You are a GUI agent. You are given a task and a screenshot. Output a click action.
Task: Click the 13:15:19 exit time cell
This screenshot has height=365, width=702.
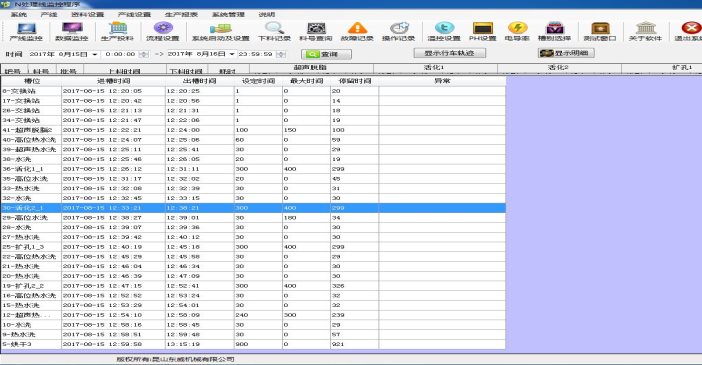(x=200, y=344)
